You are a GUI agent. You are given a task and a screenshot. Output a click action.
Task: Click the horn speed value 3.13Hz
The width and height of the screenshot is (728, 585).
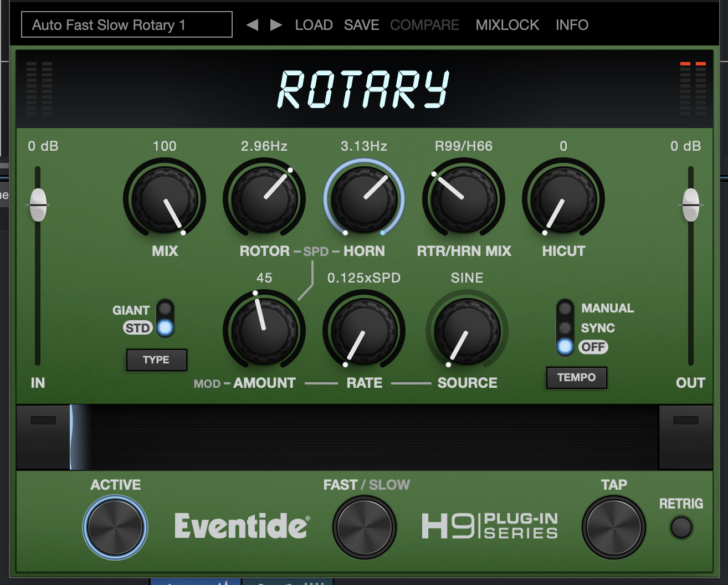pyautogui.click(x=364, y=146)
